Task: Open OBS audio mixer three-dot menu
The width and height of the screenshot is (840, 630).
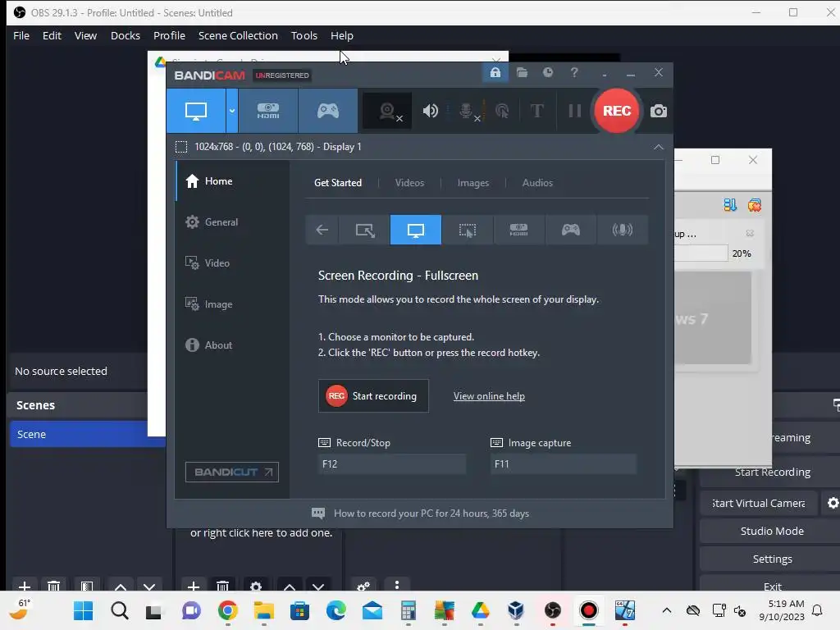Action: coord(397,585)
